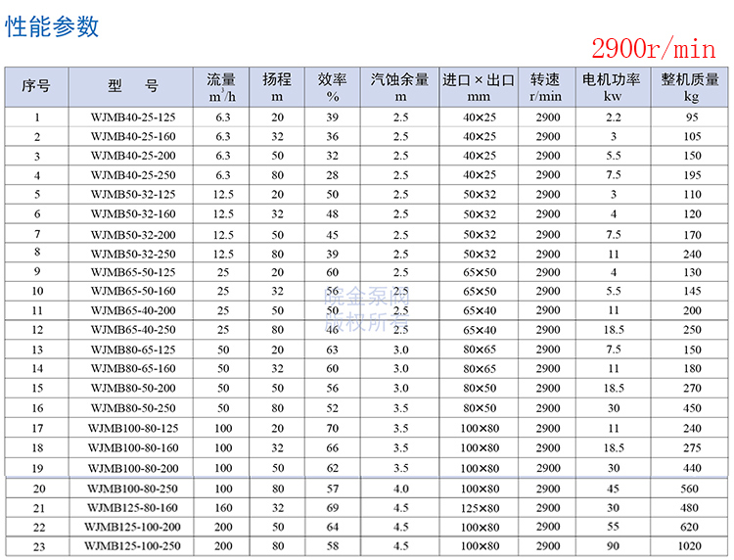Select the WJMB80-65-160 model cell
This screenshot has width=734, height=560.
tap(133, 369)
